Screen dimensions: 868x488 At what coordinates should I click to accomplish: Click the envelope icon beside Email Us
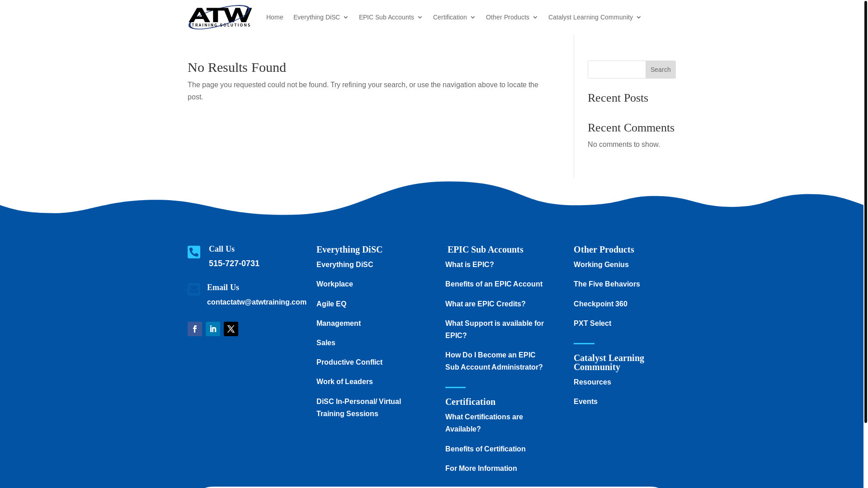click(194, 289)
